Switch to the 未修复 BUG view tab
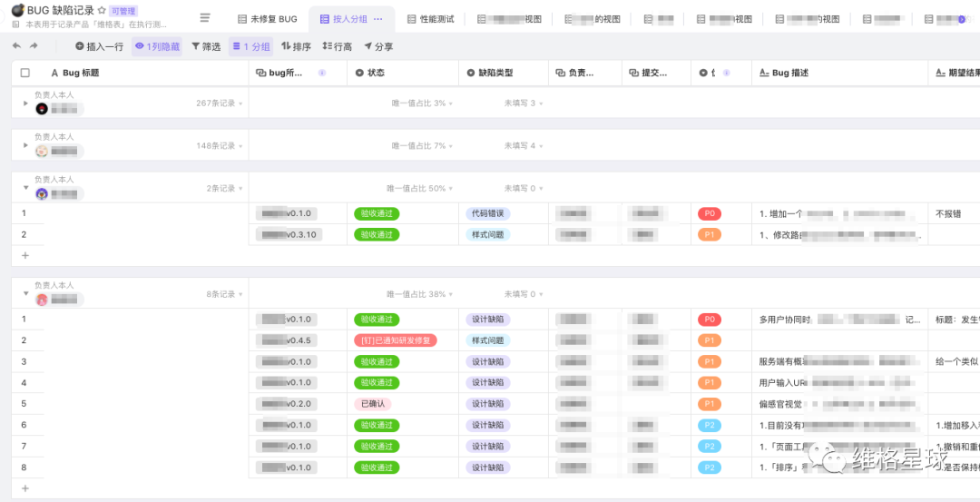This screenshot has width=980, height=502. click(268, 19)
